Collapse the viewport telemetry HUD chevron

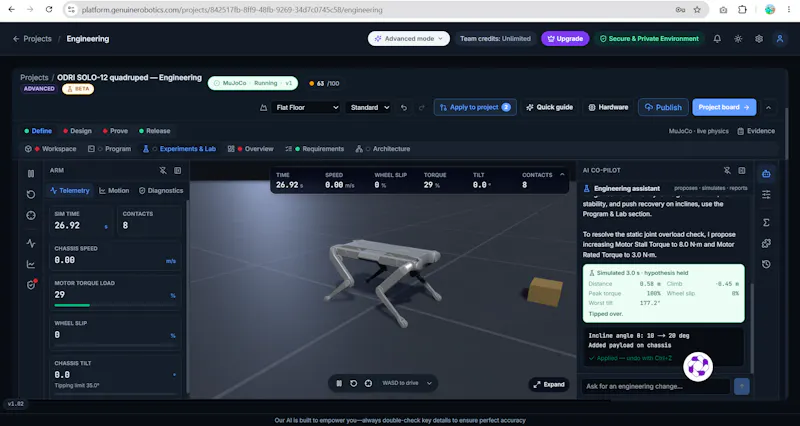tap(562, 174)
